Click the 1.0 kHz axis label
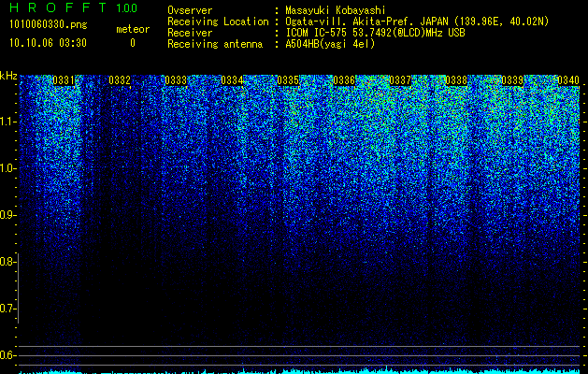Viewport: 588px width, 374px height. [7, 168]
